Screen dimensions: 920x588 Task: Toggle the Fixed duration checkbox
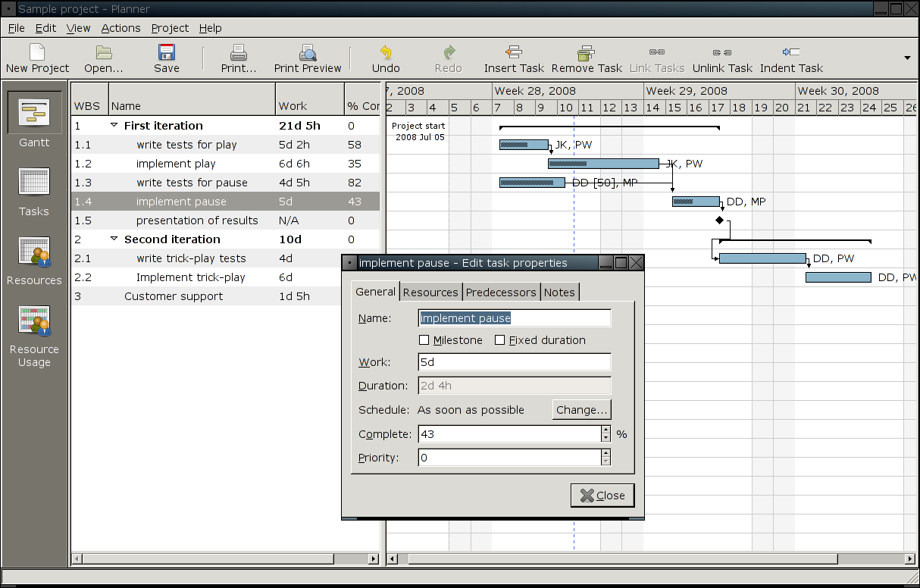(500, 340)
